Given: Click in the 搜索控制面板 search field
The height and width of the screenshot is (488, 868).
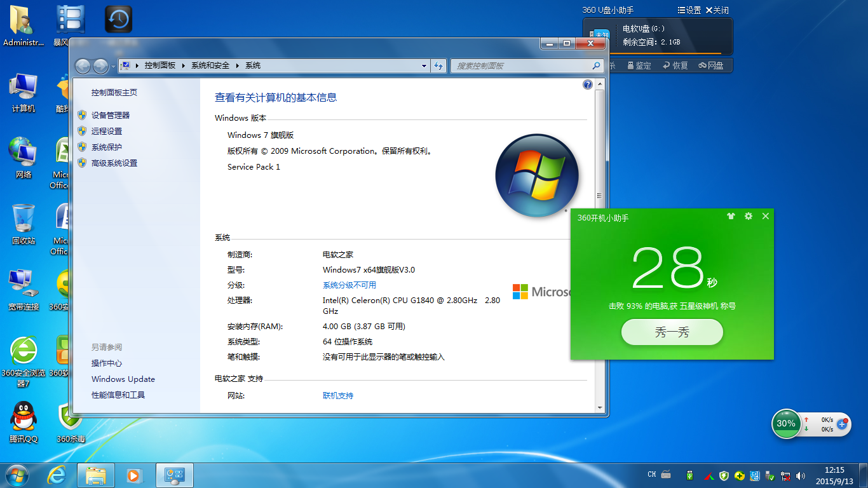Looking at the screenshot, I should pyautogui.click(x=526, y=65).
